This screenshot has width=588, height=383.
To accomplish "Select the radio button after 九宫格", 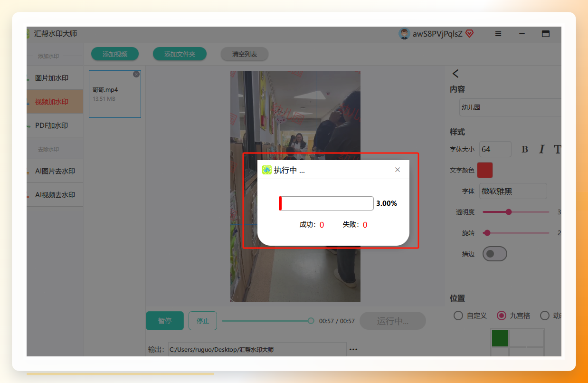I will (x=545, y=316).
